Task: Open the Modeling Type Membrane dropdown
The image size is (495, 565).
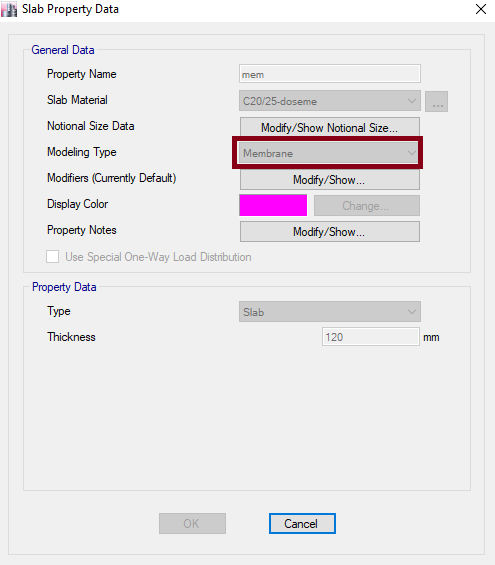Action: [x=330, y=153]
